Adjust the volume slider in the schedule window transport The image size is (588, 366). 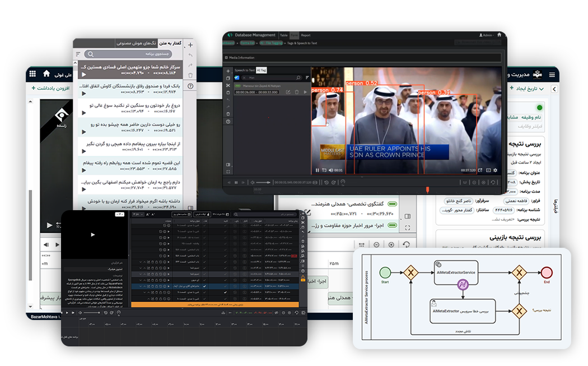(91, 313)
